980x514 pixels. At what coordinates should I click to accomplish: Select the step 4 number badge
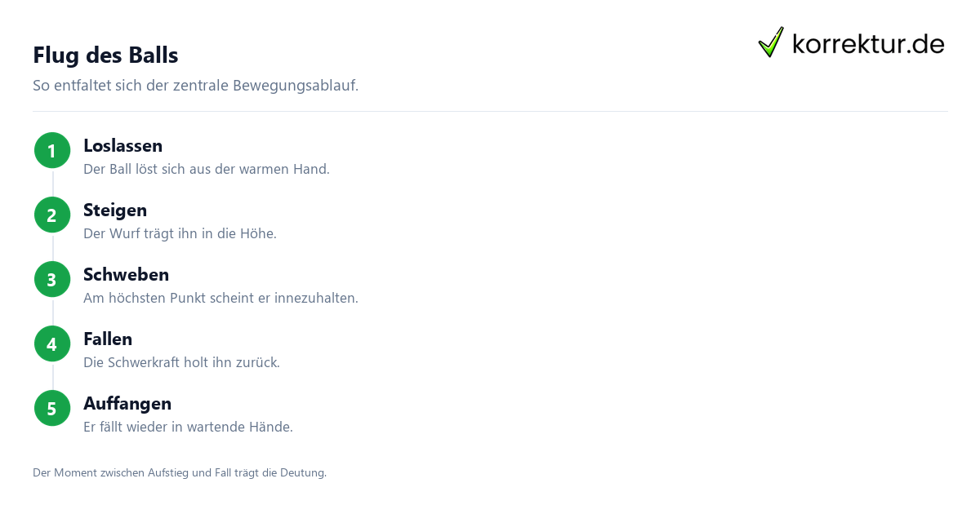52,343
